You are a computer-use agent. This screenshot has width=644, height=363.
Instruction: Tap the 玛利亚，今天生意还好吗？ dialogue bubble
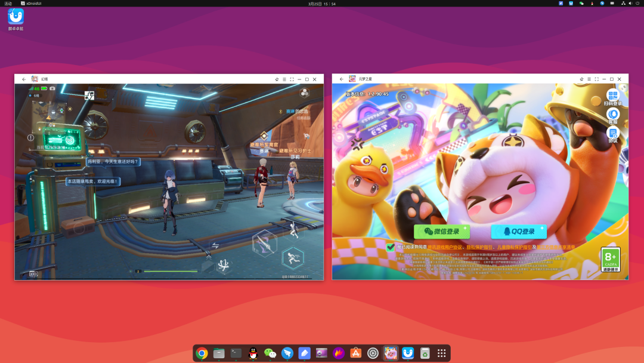click(x=113, y=162)
